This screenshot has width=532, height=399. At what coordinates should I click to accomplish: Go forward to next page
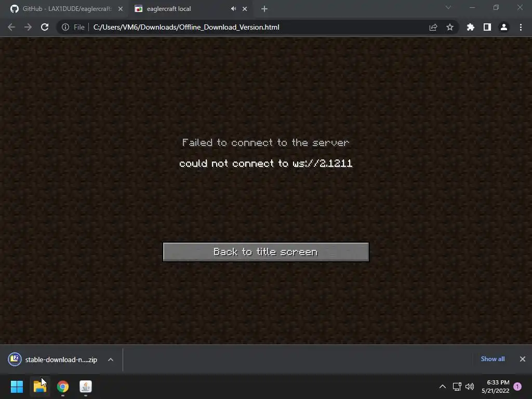coord(28,27)
